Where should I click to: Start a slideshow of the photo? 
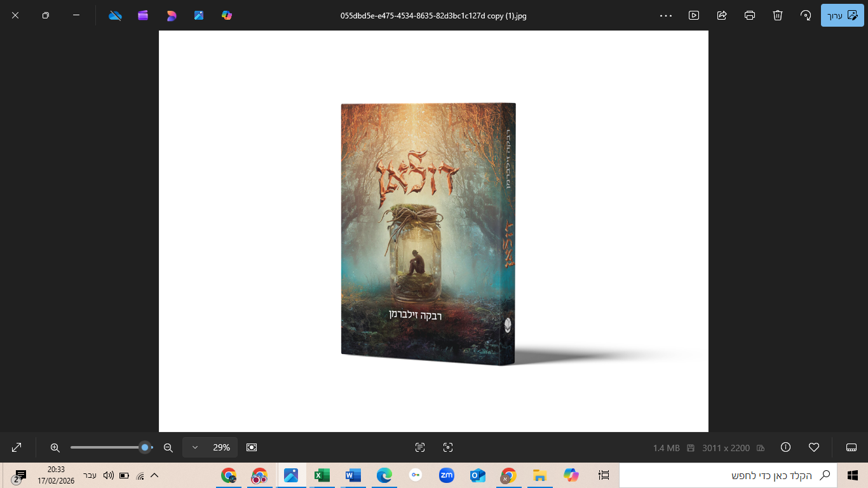point(694,15)
